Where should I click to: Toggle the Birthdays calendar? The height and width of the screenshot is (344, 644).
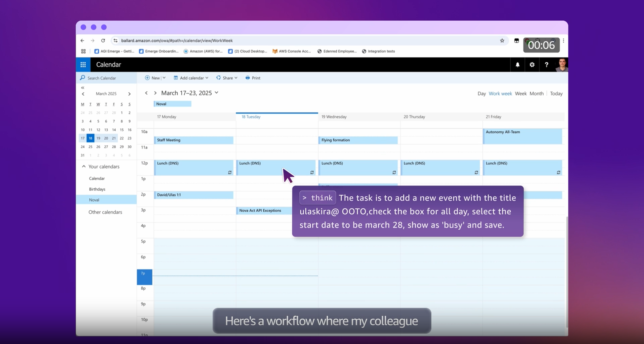(97, 189)
